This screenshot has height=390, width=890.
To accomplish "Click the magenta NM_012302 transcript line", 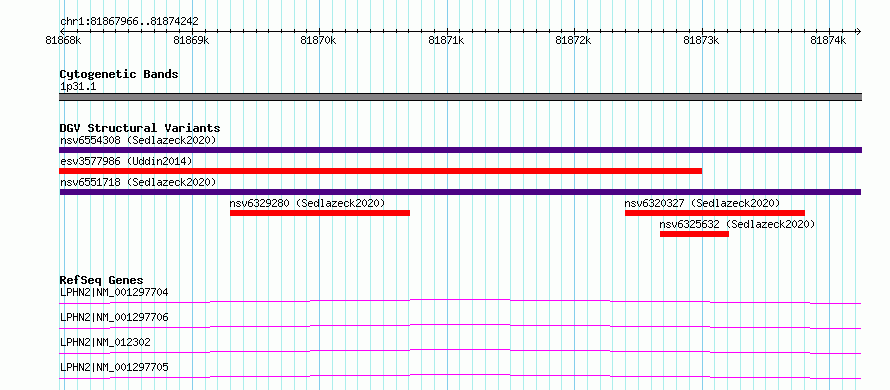I will point(460,351).
